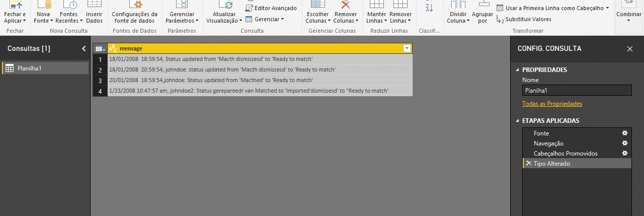Close the Config. Consulta pane
The height and width of the screenshot is (216, 644).
pyautogui.click(x=630, y=49)
